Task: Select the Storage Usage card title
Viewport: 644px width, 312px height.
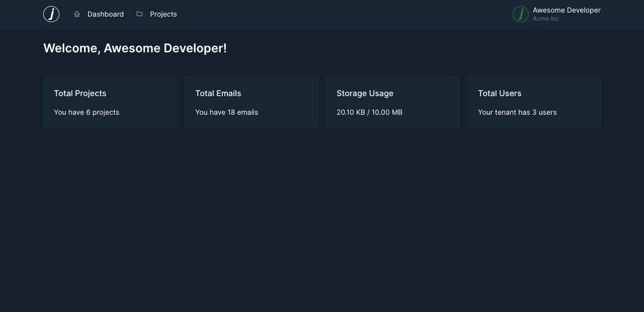Action: 365,93
